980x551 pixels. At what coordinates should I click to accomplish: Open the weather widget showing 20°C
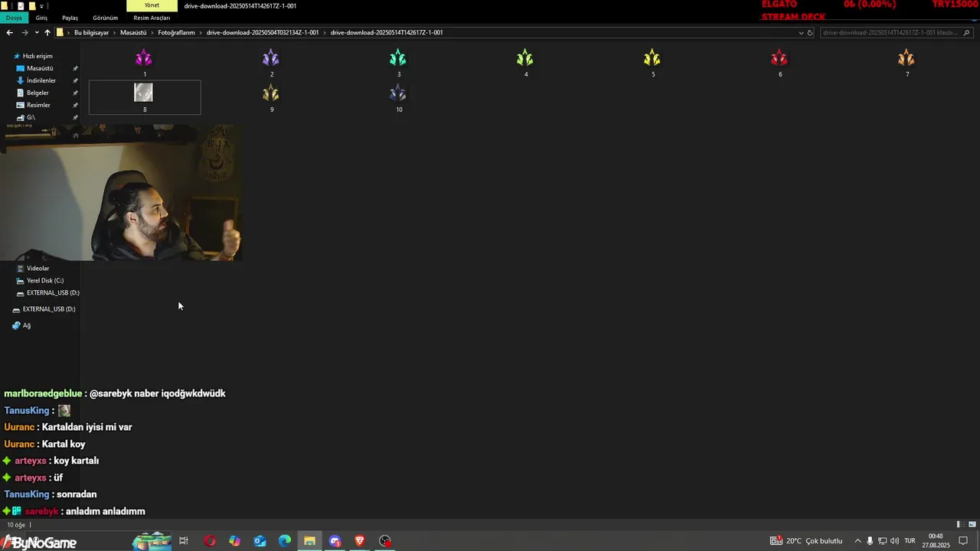coord(806,541)
